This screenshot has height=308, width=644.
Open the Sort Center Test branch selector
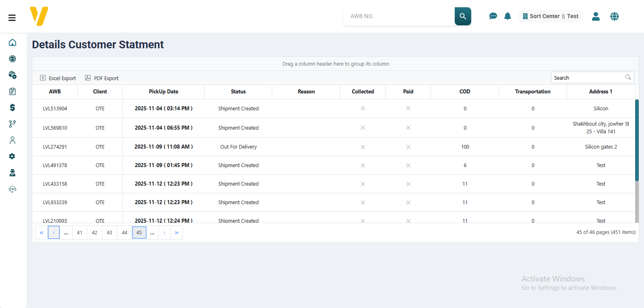[x=550, y=16]
